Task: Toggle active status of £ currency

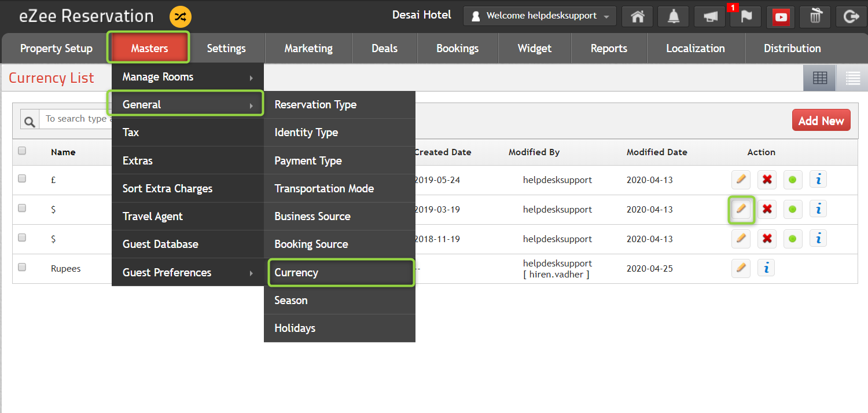Action: pyautogui.click(x=792, y=180)
